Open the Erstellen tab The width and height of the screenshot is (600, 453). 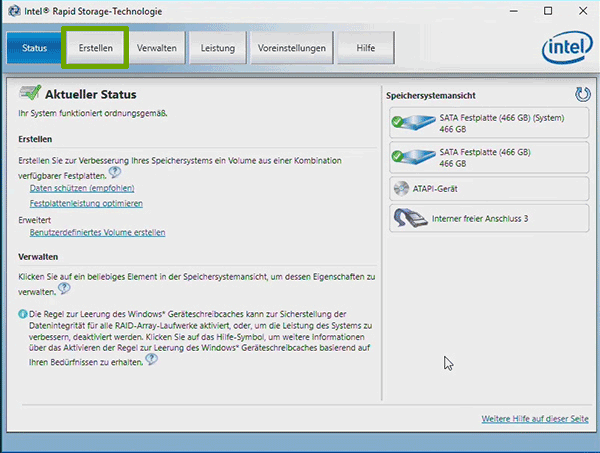point(95,48)
